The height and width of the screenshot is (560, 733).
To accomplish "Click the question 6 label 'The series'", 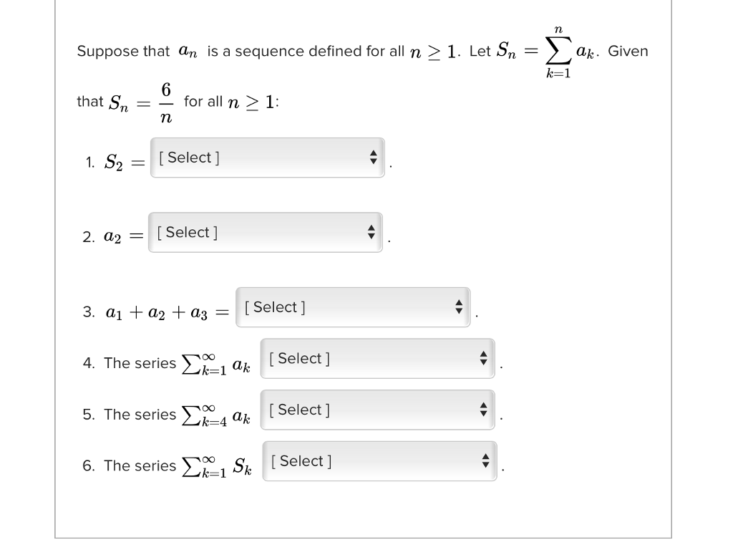I will (x=140, y=465).
